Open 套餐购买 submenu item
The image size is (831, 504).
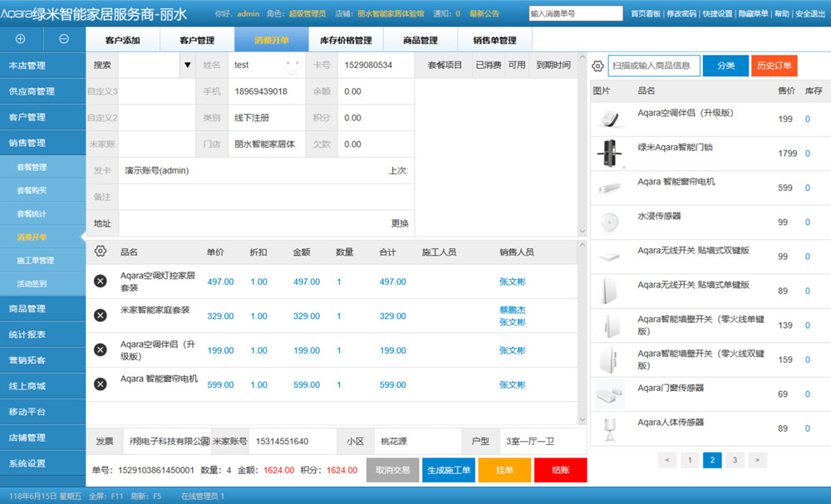click(43, 191)
